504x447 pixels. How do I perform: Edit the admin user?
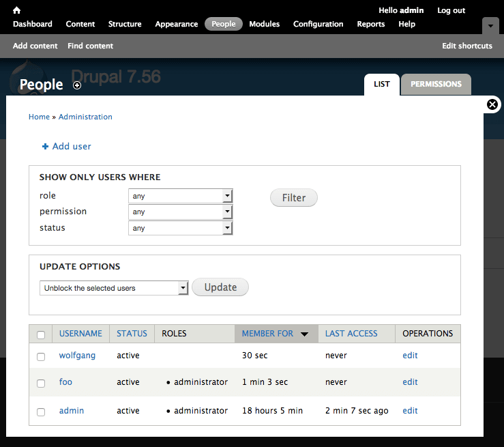tap(410, 411)
